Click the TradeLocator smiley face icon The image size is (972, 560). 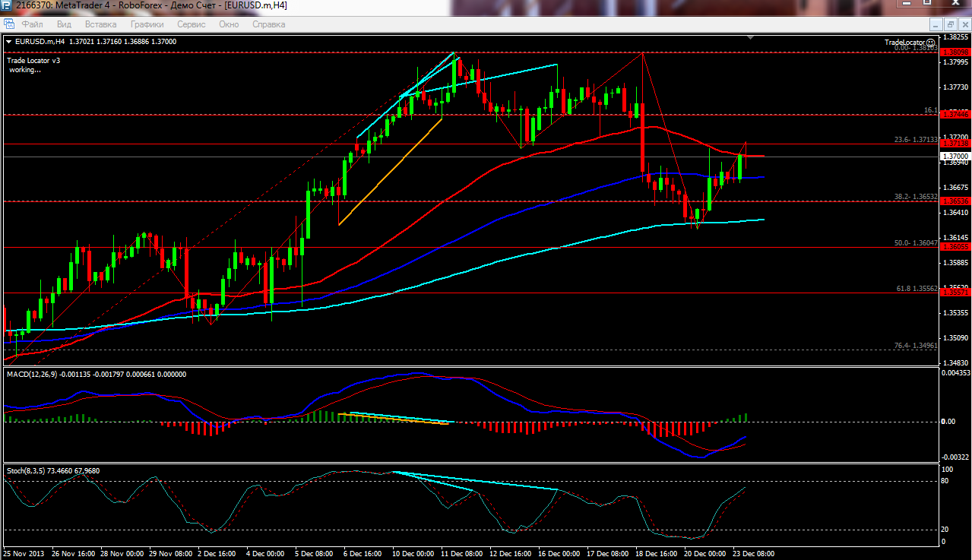point(931,43)
